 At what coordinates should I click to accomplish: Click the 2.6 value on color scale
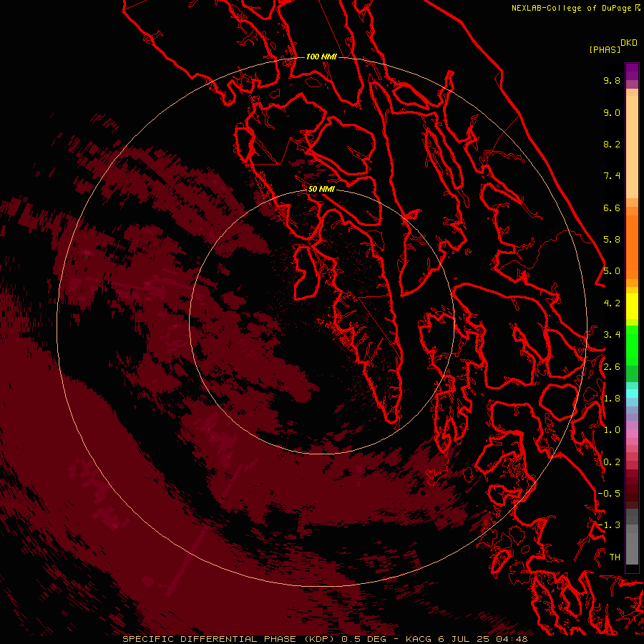(612, 367)
